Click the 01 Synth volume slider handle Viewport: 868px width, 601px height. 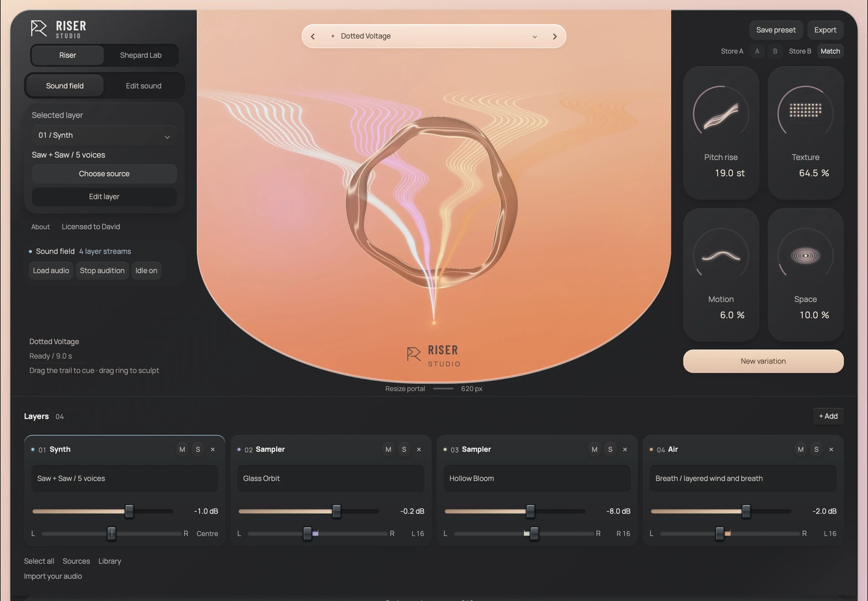129,511
